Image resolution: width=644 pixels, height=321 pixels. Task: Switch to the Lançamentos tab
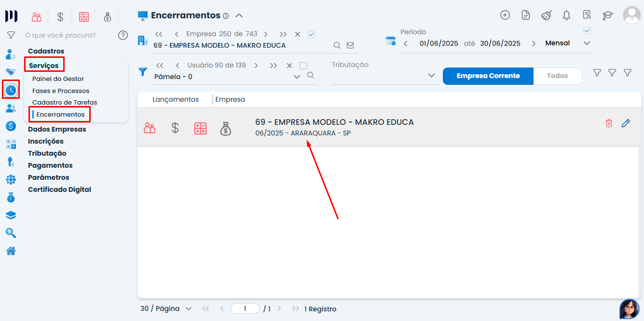(x=176, y=99)
